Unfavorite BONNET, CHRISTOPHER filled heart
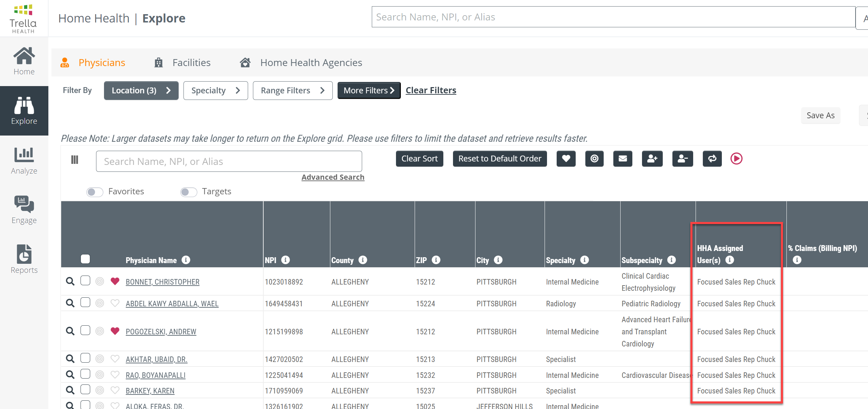The width and height of the screenshot is (868, 409). pos(115,281)
